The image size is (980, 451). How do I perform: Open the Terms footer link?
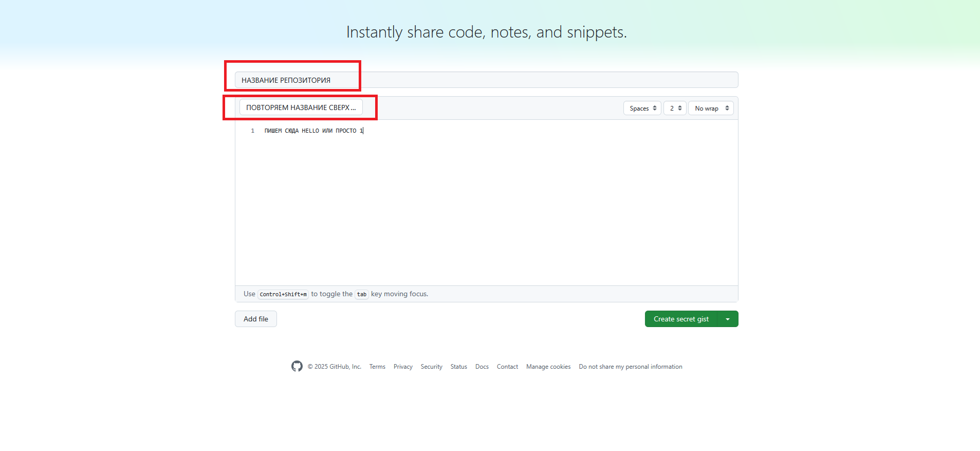click(377, 367)
